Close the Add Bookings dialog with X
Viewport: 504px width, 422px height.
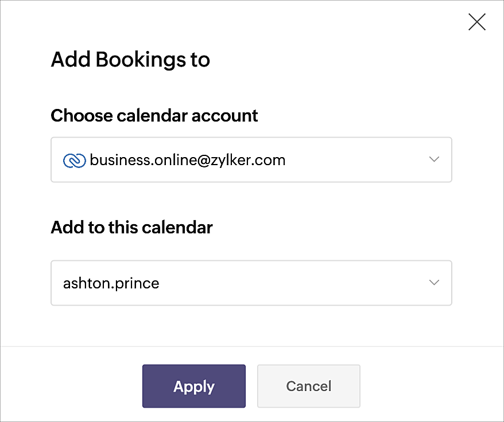click(x=476, y=22)
